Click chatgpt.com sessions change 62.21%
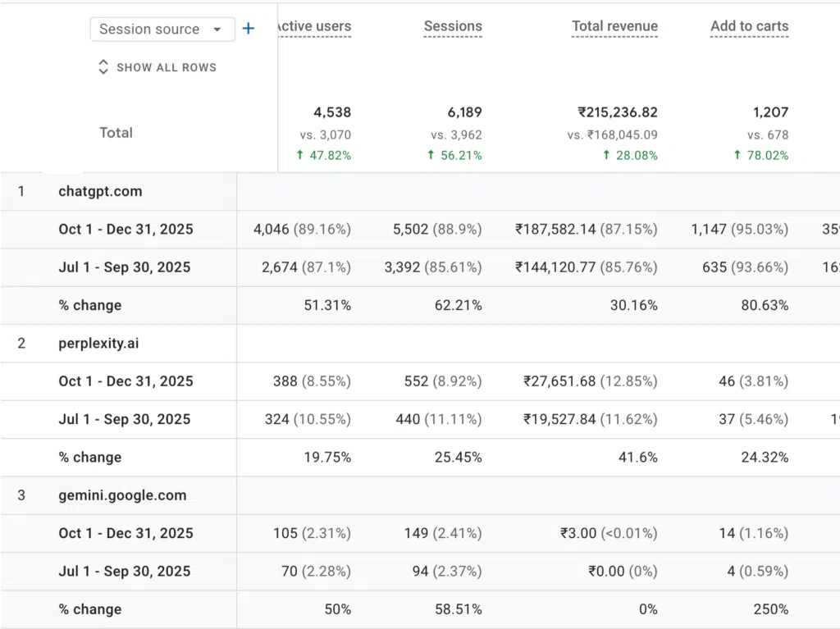 point(458,305)
